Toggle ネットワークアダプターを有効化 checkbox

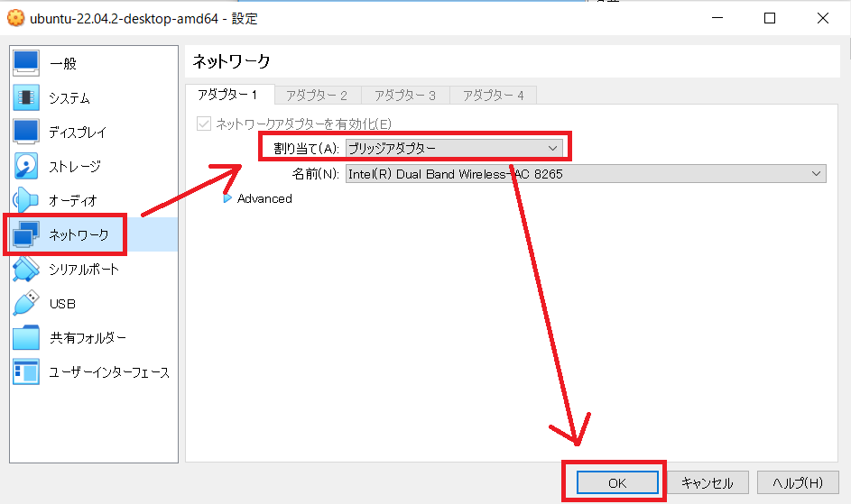click(x=204, y=124)
